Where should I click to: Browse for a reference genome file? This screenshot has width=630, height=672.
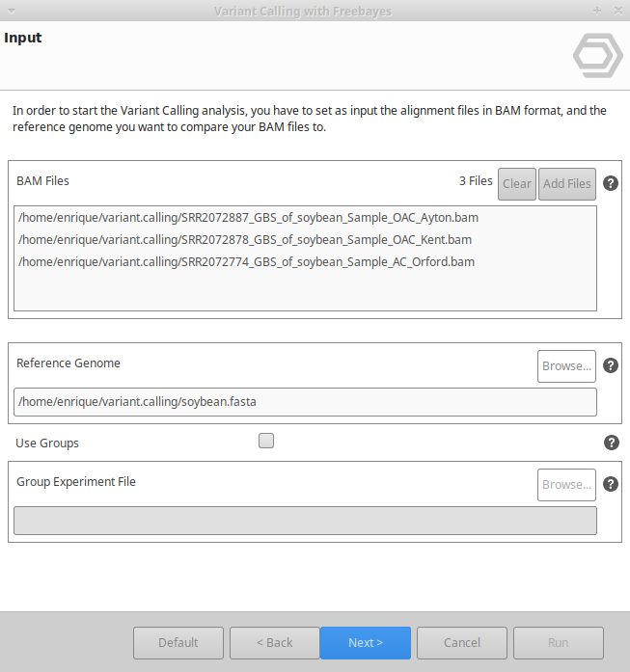[x=566, y=366]
